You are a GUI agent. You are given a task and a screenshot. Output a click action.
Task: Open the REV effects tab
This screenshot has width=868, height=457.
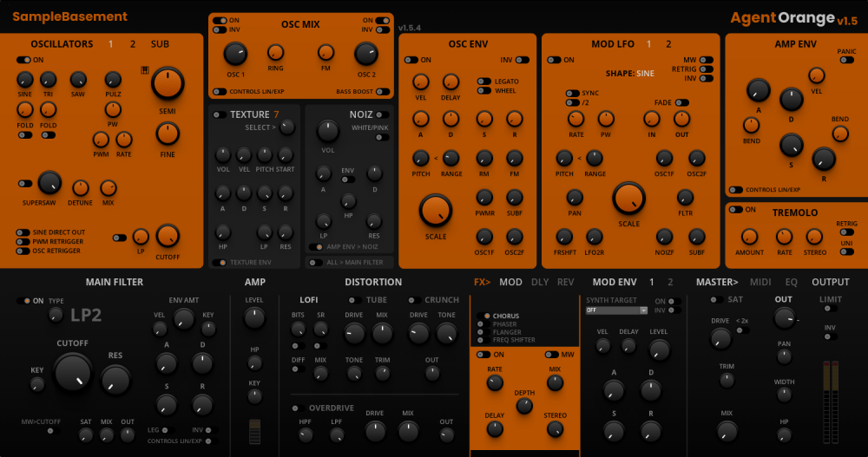click(x=565, y=282)
